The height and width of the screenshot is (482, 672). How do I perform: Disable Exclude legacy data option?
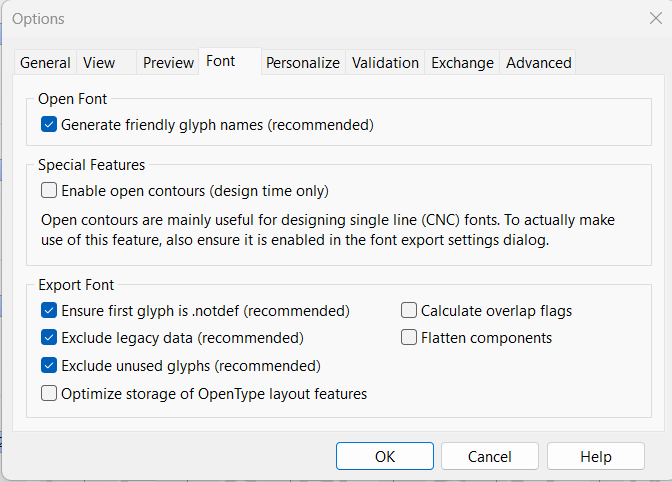coord(49,338)
